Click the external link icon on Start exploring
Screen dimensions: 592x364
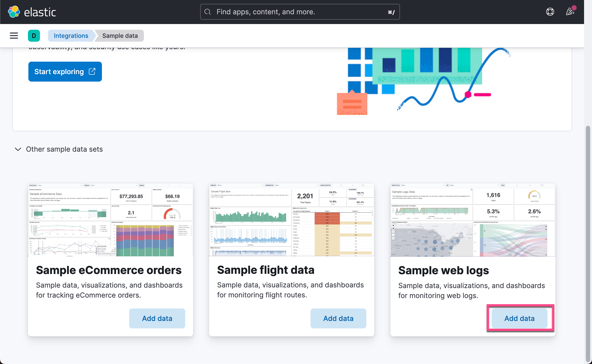pyautogui.click(x=92, y=71)
